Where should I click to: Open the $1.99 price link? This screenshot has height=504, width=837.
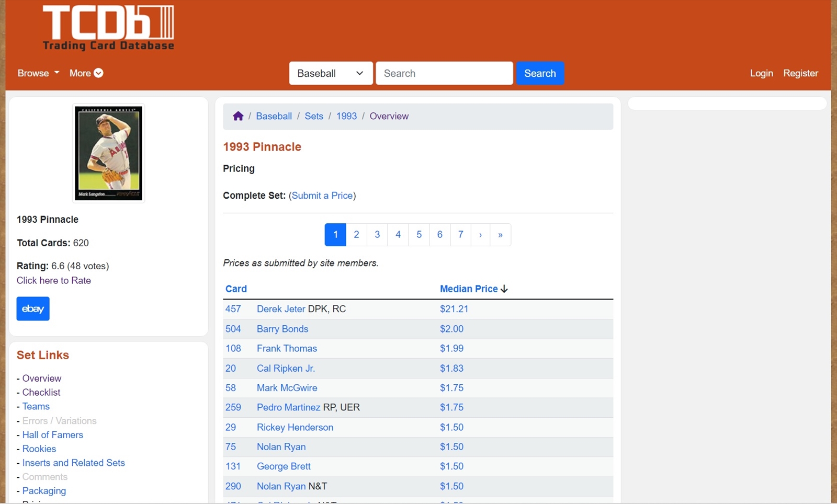click(451, 348)
